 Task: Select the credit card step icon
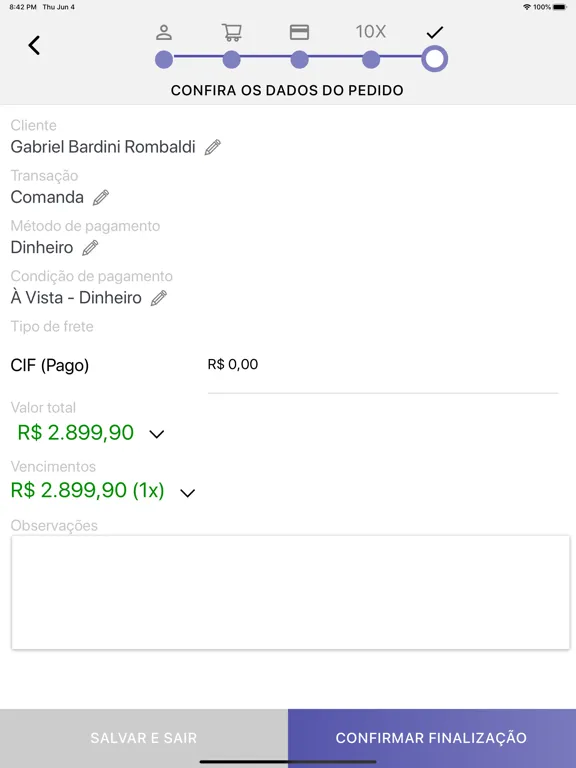point(299,32)
